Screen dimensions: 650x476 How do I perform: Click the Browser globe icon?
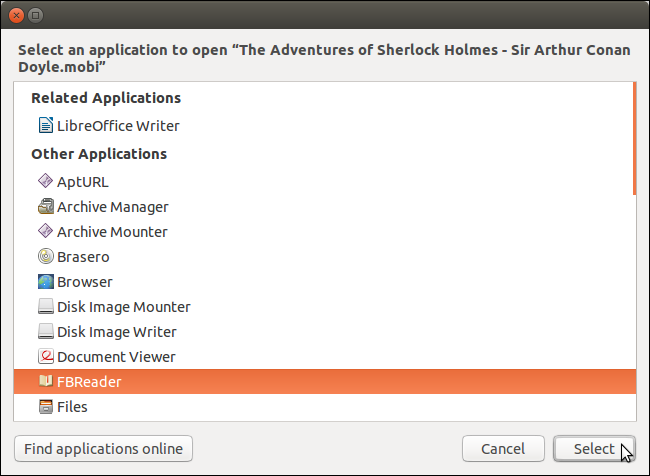point(45,282)
